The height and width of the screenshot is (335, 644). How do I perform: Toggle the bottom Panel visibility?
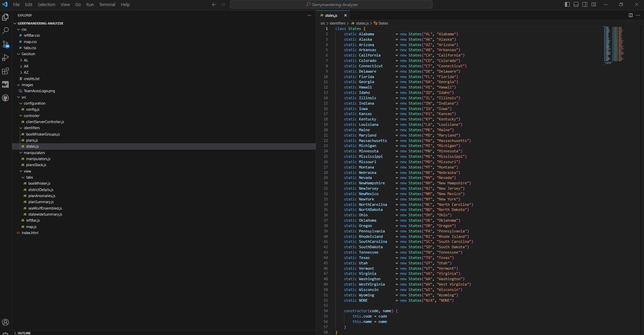click(576, 4)
